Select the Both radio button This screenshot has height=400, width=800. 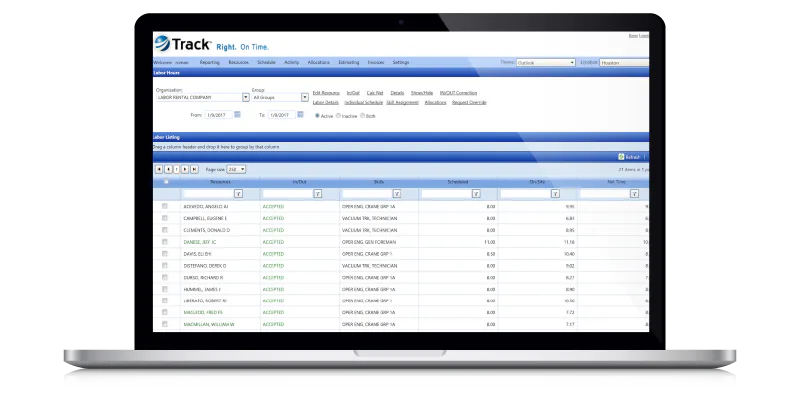tap(363, 116)
